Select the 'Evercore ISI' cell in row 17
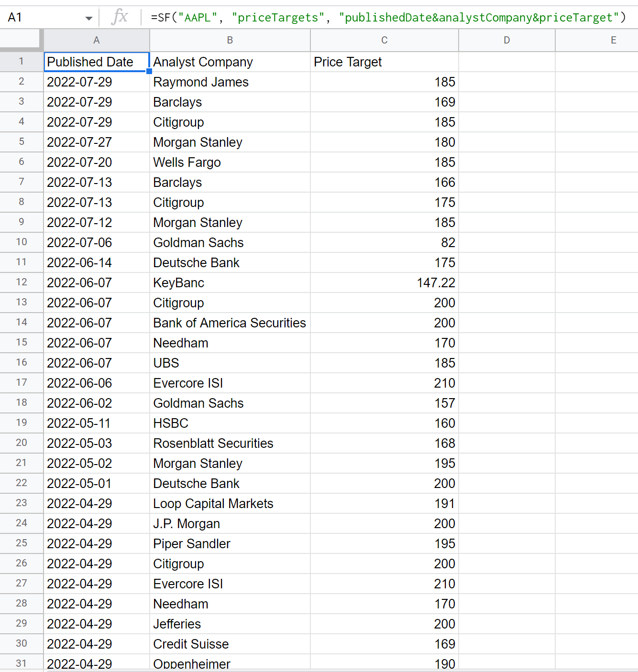Viewport: 638px width, 672px height. [230, 383]
